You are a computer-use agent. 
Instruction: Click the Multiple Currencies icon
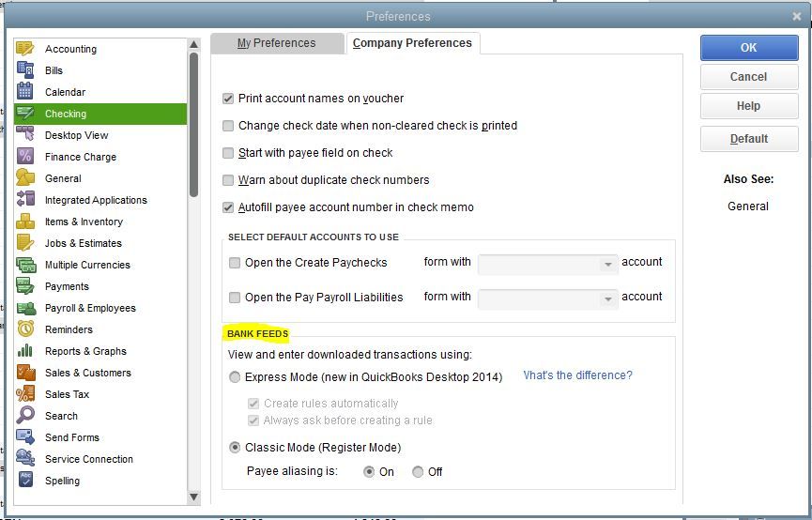pyautogui.click(x=25, y=265)
